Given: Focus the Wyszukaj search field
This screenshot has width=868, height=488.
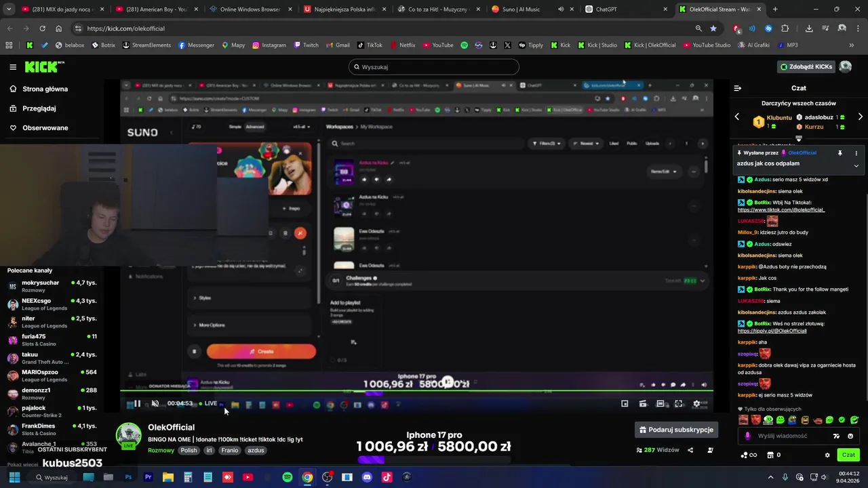Looking at the screenshot, I should pyautogui.click(x=434, y=67).
